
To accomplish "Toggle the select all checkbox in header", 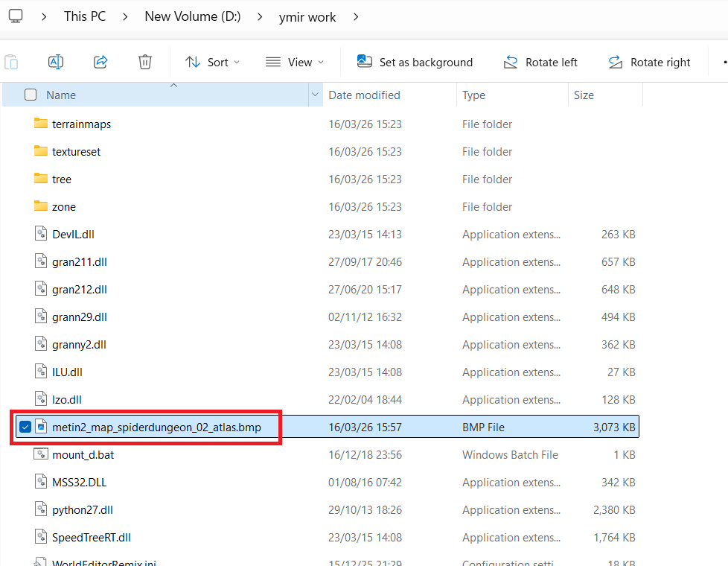I will pos(31,95).
